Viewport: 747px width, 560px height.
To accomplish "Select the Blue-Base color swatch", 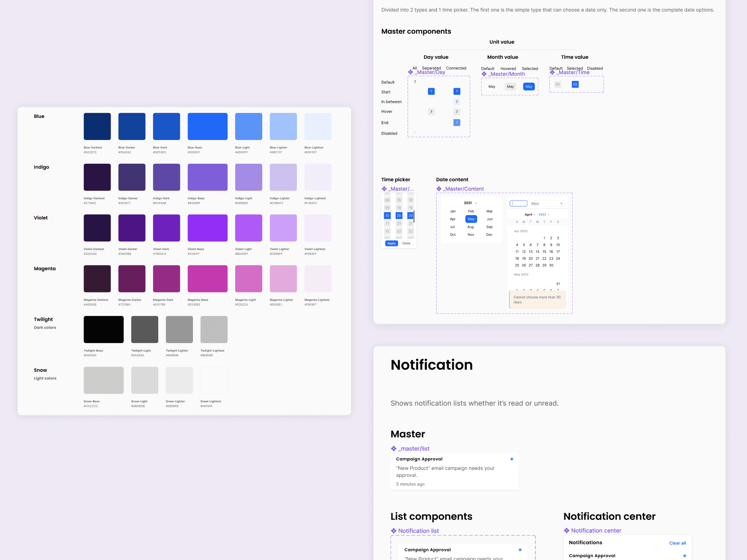I will click(x=208, y=127).
